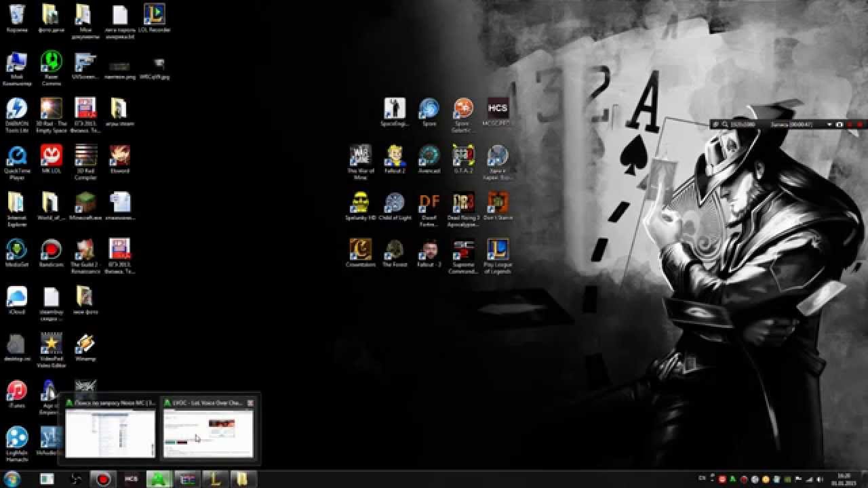The height and width of the screenshot is (488, 868).
Task: Select the QuickTime Player icon
Action: pyautogui.click(x=17, y=162)
